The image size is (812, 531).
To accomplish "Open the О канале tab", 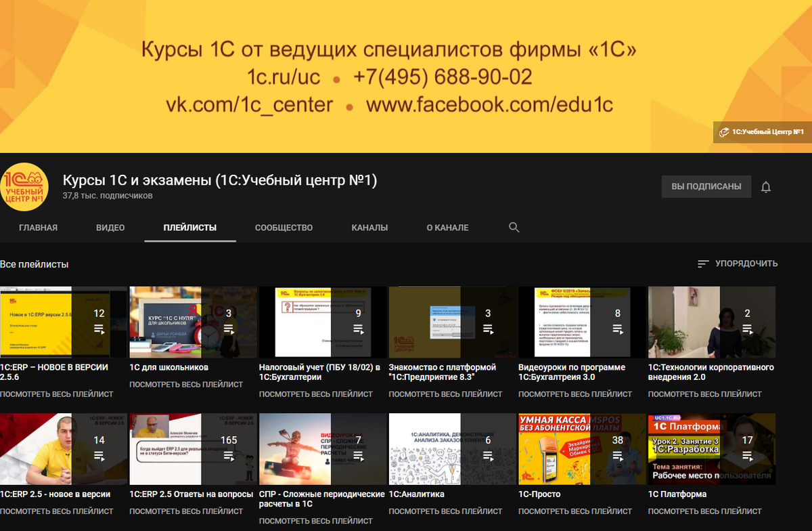I will tap(447, 228).
